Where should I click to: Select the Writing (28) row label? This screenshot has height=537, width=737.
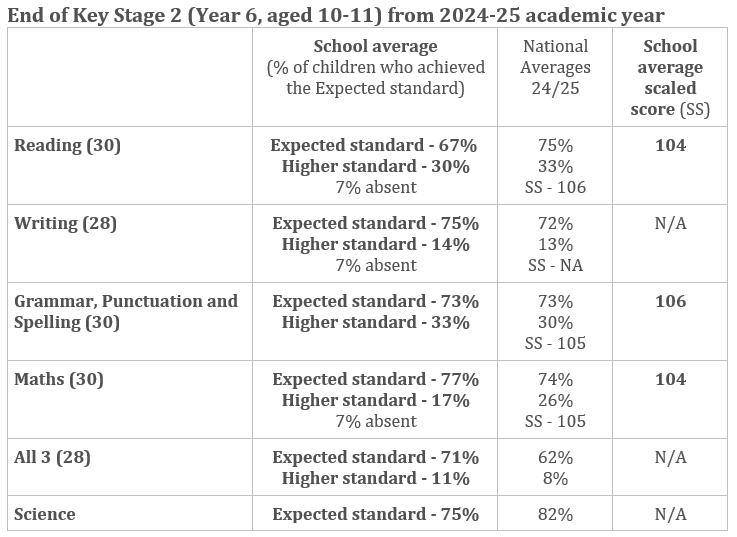click(x=65, y=223)
